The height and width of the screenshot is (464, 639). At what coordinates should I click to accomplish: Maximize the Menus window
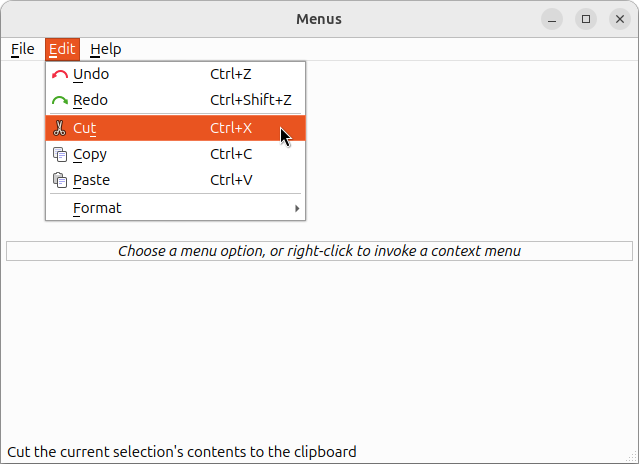point(586,19)
